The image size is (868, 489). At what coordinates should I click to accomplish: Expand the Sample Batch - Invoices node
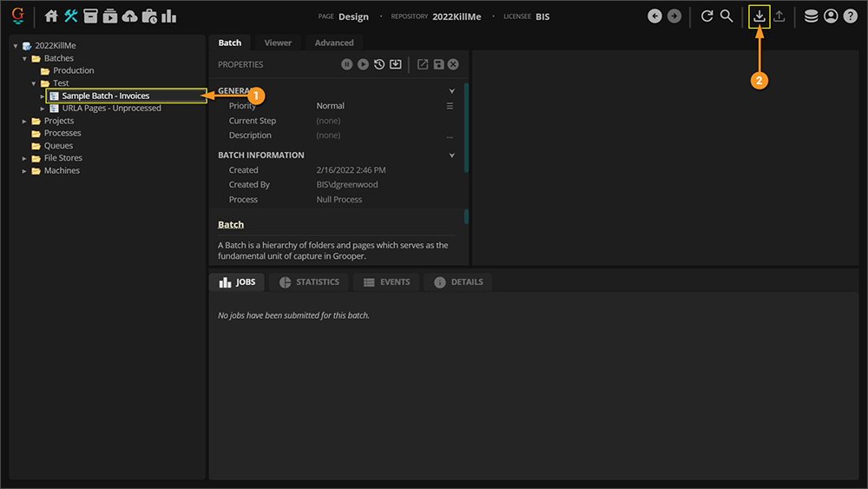[43, 96]
